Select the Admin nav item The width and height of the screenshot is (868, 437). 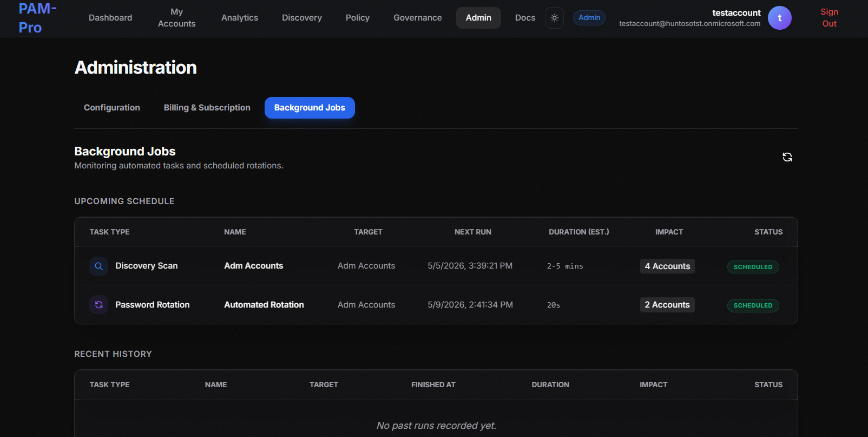tap(479, 18)
